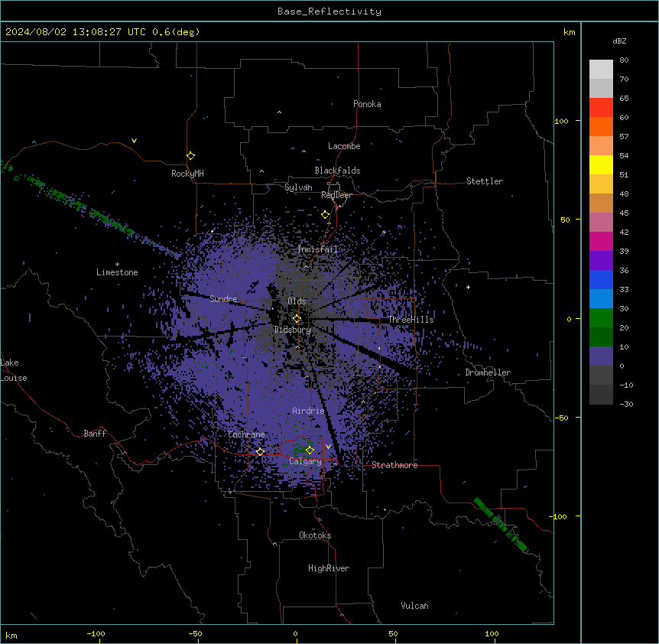
Task: Select the Vulcan label
Action: click(415, 606)
